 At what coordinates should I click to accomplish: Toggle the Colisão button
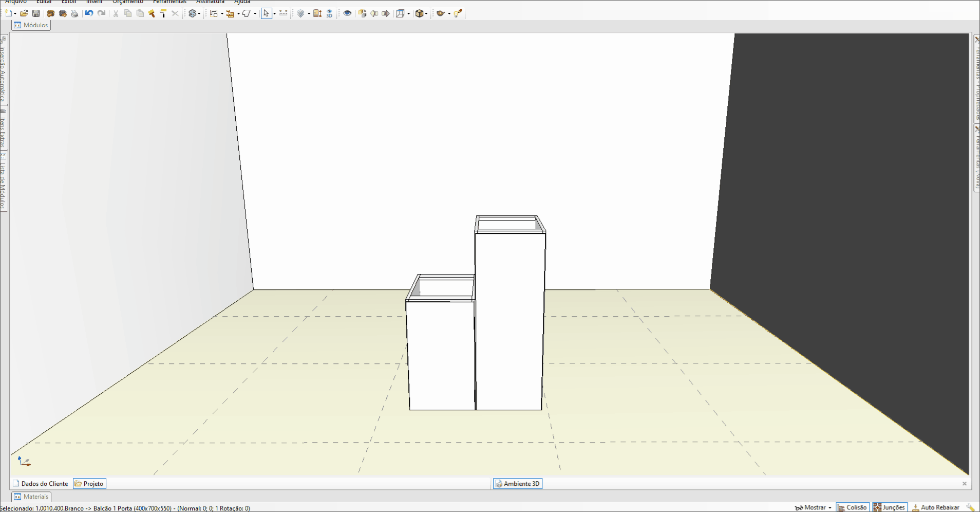[x=852, y=507]
